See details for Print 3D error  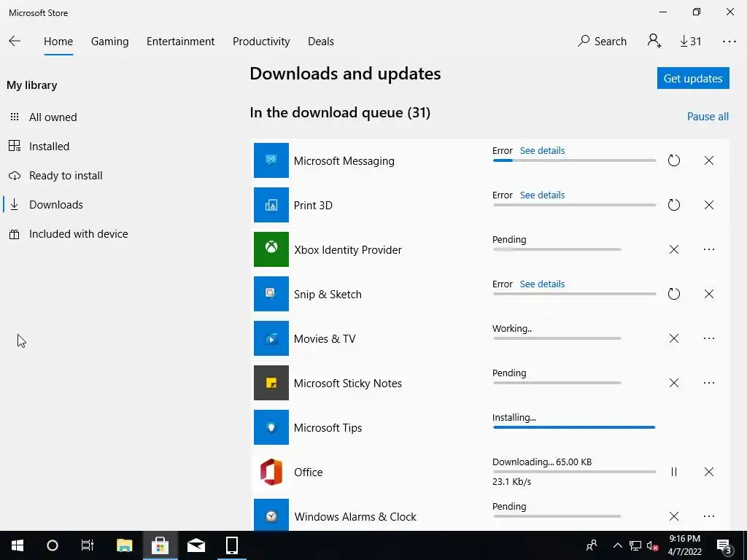tap(542, 195)
